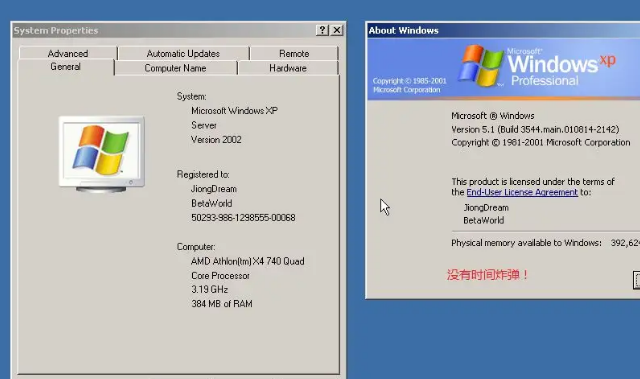Click the System Properties help question-mark button
Viewport: 640px width, 379px height.
point(322,30)
